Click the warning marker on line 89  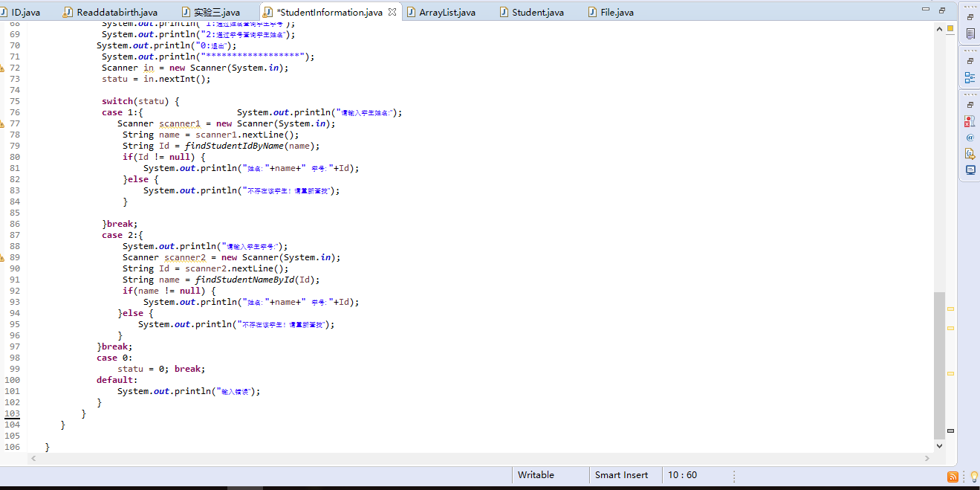[2, 257]
